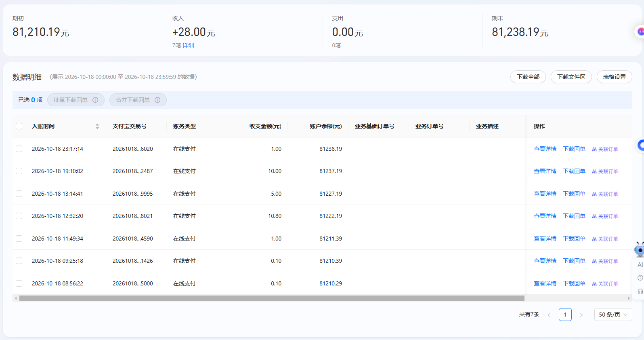Open 表格设置 table settings
The width and height of the screenshot is (644, 340).
pyautogui.click(x=615, y=77)
